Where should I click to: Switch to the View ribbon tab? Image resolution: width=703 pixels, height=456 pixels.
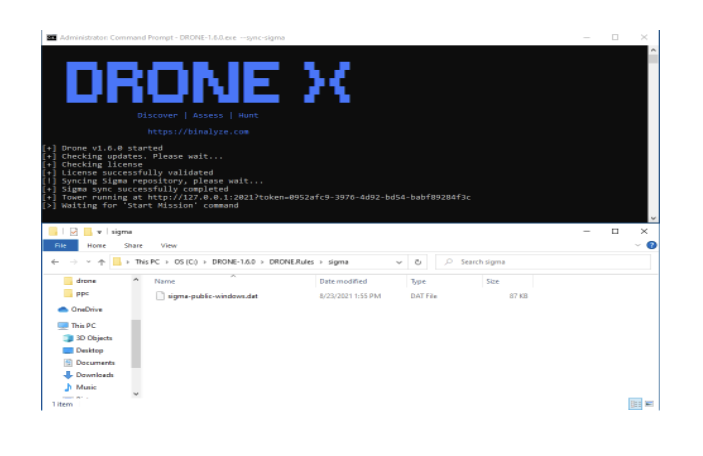(x=169, y=245)
